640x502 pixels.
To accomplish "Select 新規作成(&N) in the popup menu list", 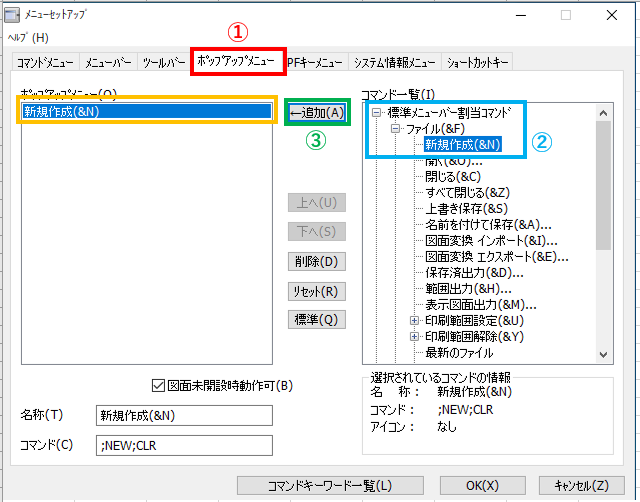I will (x=147, y=111).
